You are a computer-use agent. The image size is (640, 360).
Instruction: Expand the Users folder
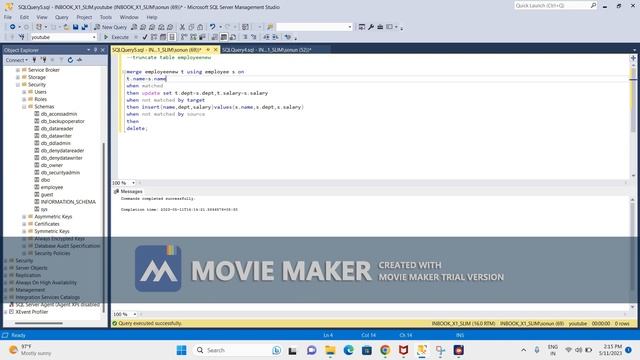tap(24, 92)
